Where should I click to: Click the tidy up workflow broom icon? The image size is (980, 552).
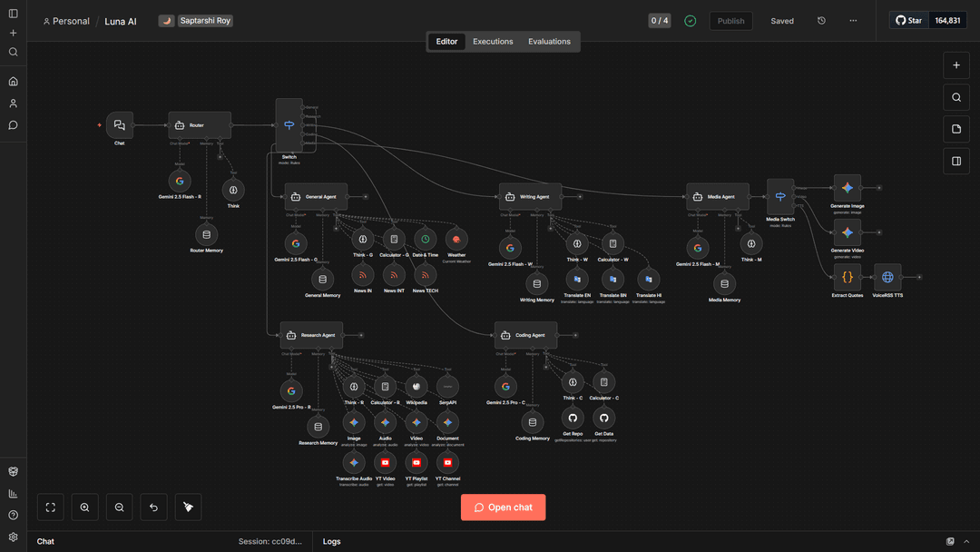click(x=188, y=508)
